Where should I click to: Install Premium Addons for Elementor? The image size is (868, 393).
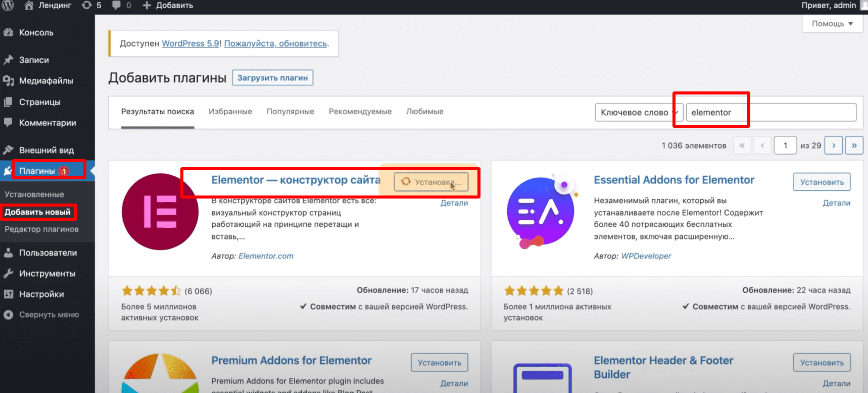coord(440,363)
